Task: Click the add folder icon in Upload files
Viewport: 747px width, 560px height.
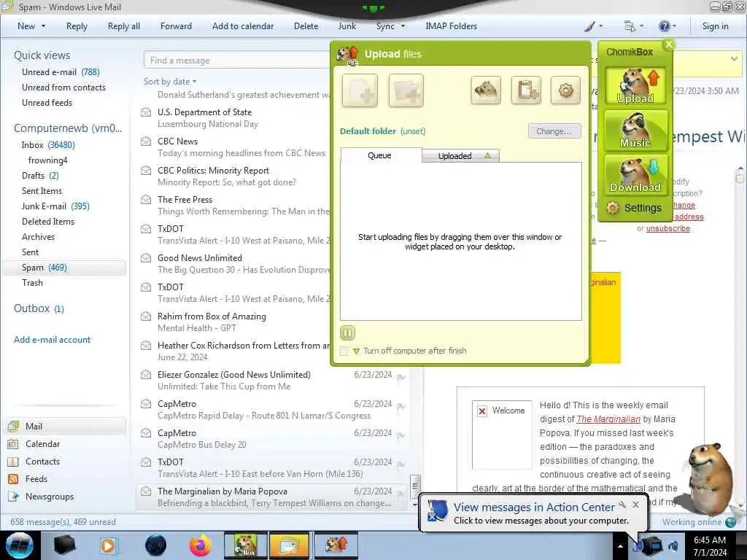Action: point(406,90)
